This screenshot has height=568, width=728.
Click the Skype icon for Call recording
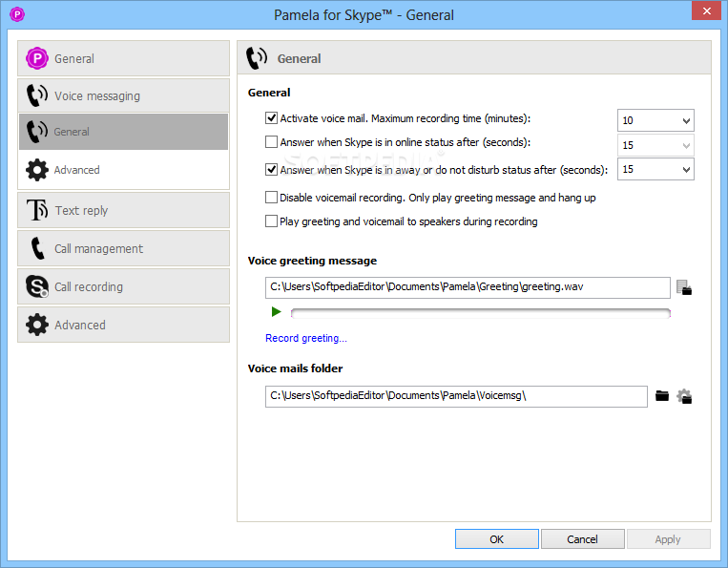click(37, 286)
